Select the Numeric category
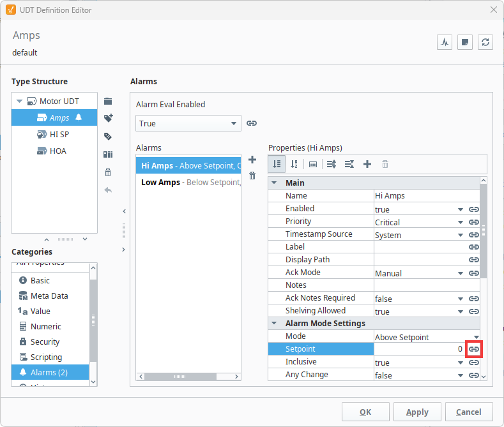 tap(50, 327)
